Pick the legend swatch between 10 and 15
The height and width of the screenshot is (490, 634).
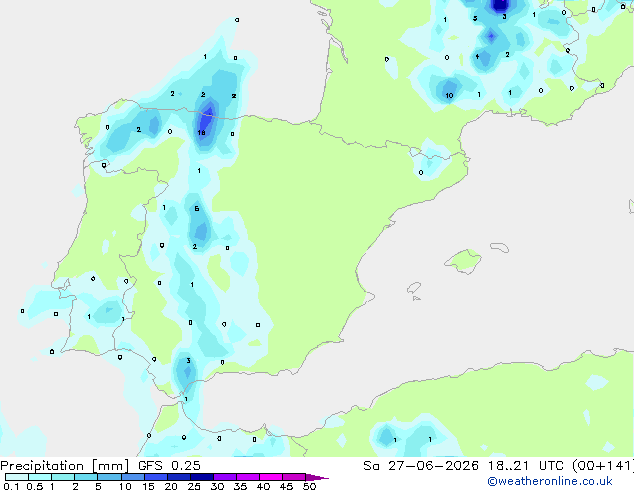click(x=133, y=477)
